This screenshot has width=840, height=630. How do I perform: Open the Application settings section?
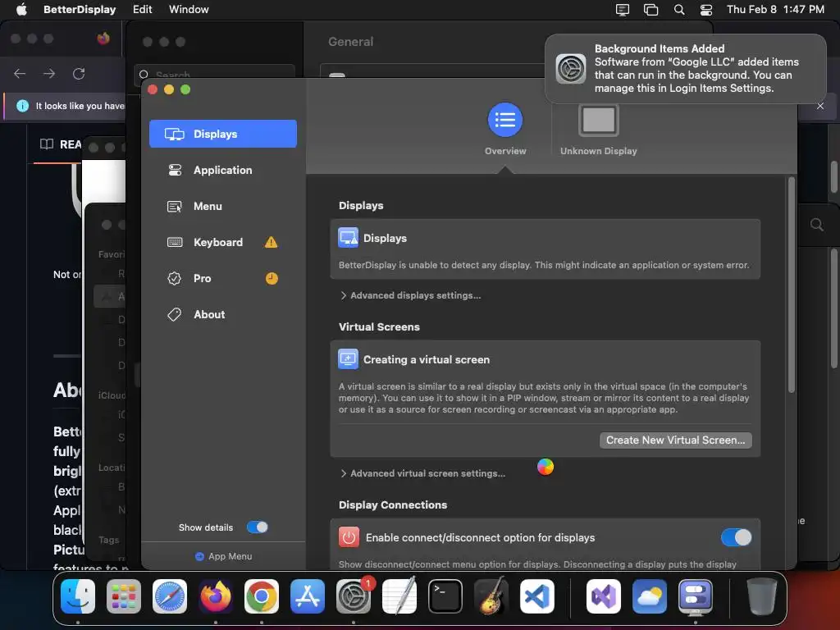tap(223, 170)
